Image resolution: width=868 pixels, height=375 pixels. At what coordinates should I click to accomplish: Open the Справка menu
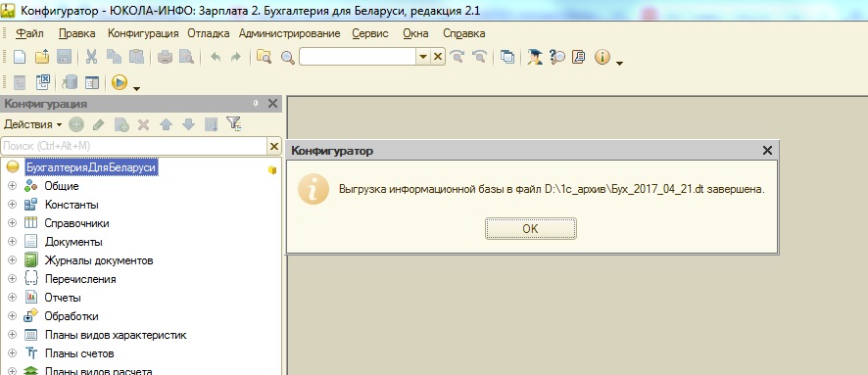click(x=464, y=33)
